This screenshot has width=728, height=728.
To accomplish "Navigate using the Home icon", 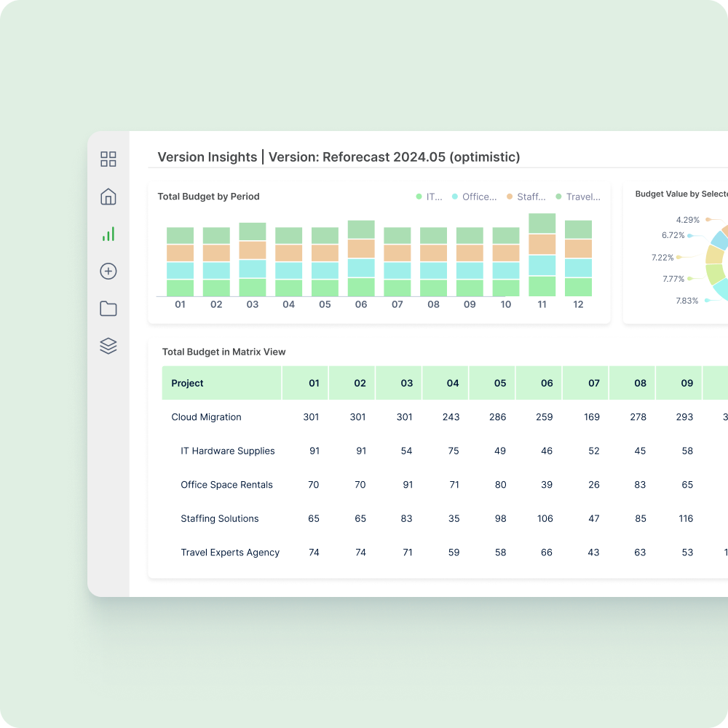I will 108,197.
